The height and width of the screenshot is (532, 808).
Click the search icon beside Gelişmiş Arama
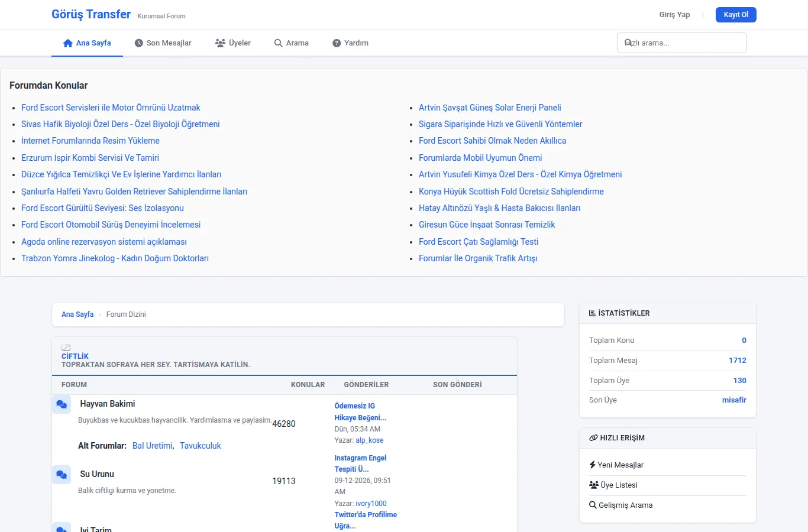[x=593, y=505]
